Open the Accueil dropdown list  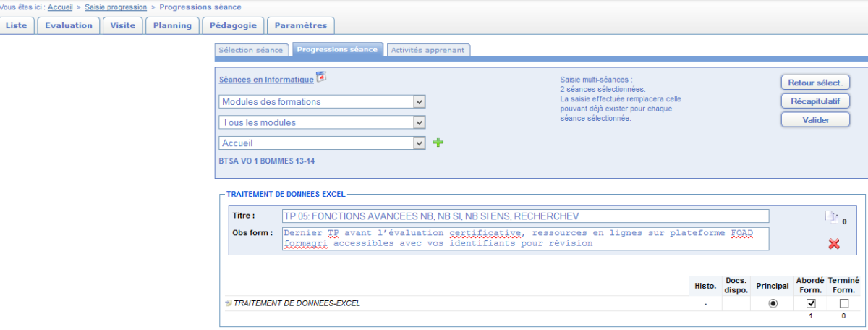click(x=321, y=143)
